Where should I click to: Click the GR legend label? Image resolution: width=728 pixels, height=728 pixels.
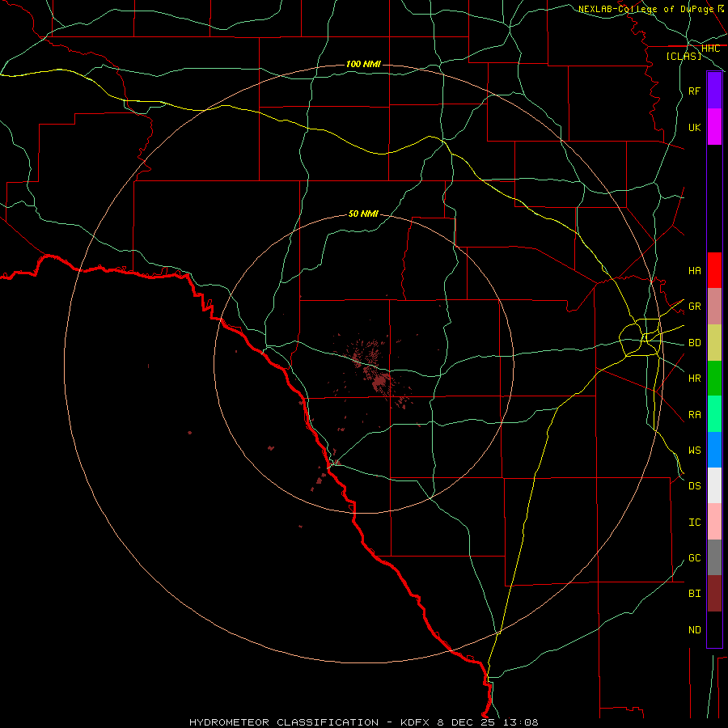695,307
